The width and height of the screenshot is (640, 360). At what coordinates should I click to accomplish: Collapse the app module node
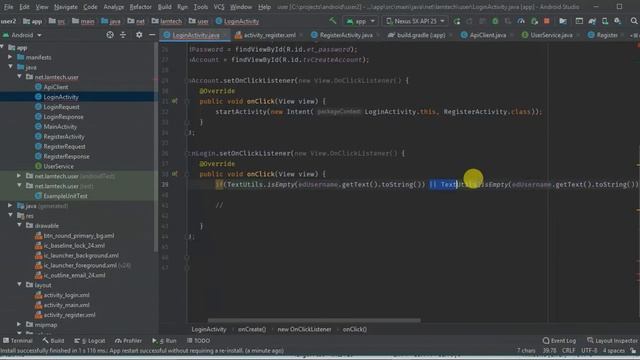click(x=3, y=47)
